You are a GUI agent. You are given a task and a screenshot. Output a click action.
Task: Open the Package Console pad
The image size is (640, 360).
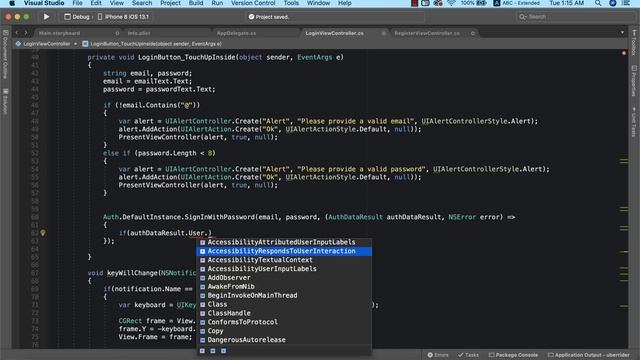tap(513, 355)
